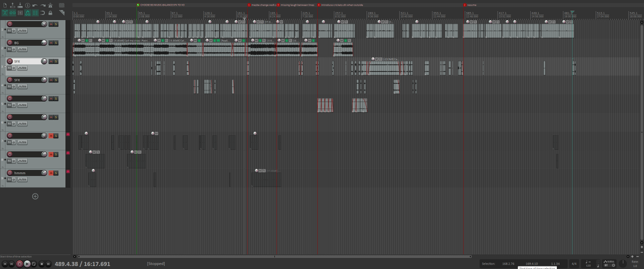
Task: Arm record on the BG track
Action: (x=10, y=43)
